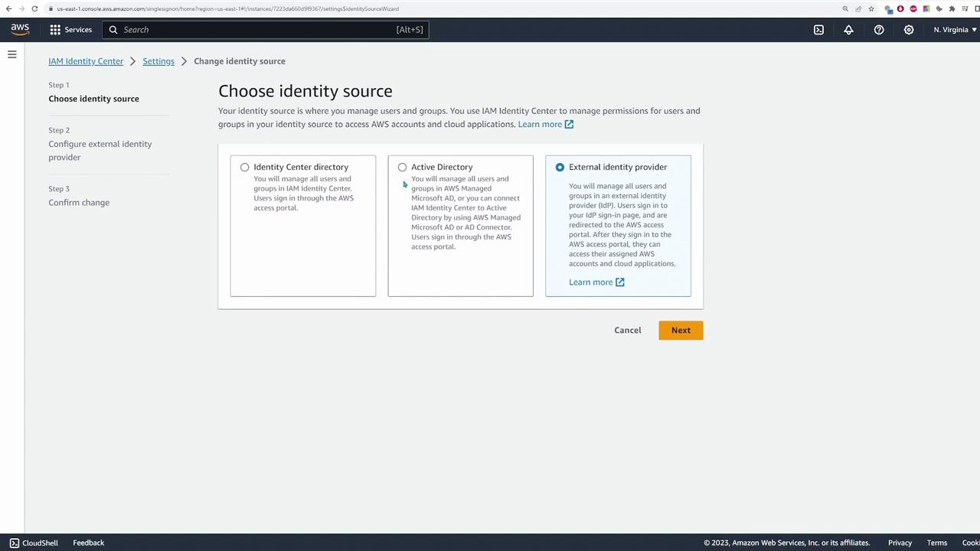Click the Next button
Viewport: 980px width, 551px height.
point(681,331)
